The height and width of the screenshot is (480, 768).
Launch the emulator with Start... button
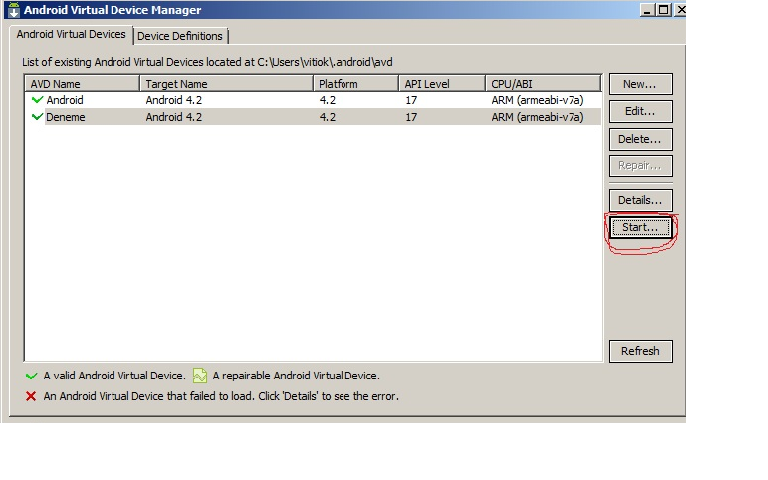[641, 228]
